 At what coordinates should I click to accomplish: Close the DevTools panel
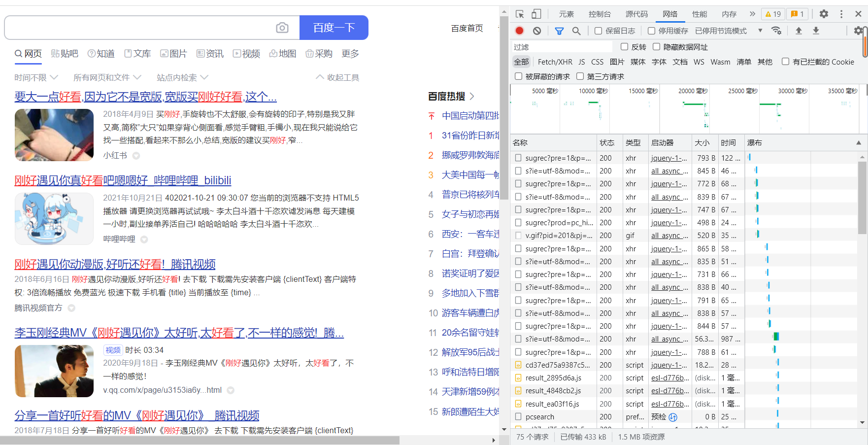(x=858, y=14)
